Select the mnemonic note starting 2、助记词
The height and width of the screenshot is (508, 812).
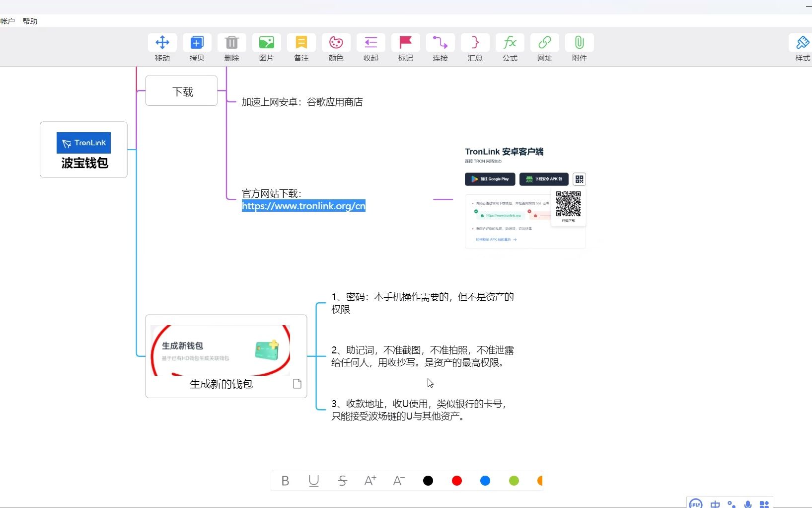point(423,356)
